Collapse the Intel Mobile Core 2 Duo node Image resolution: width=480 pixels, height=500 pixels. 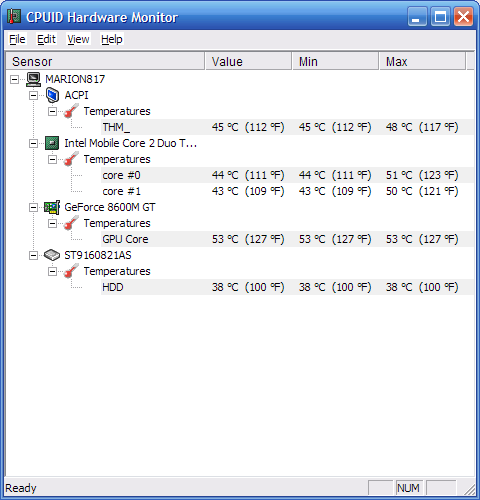[x=33, y=143]
